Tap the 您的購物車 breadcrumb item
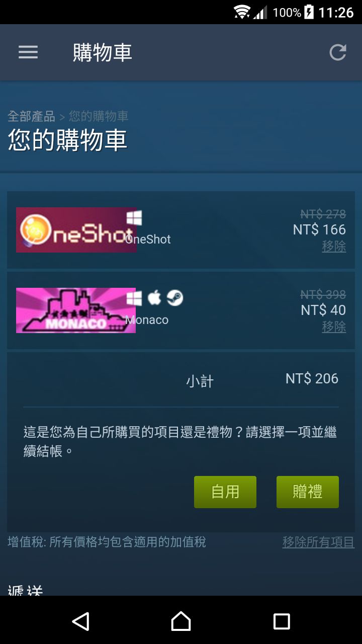The height and width of the screenshot is (644, 362). (x=99, y=117)
